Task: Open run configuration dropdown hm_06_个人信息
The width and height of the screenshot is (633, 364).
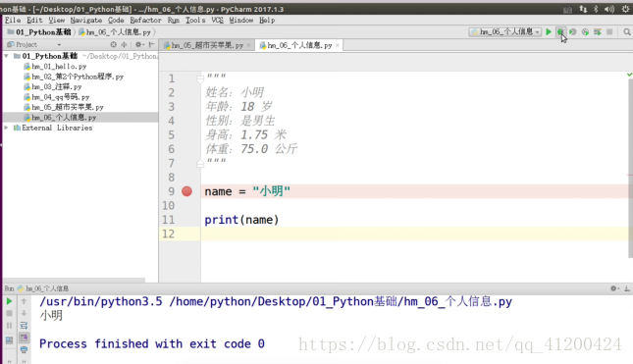Action: 505,31
